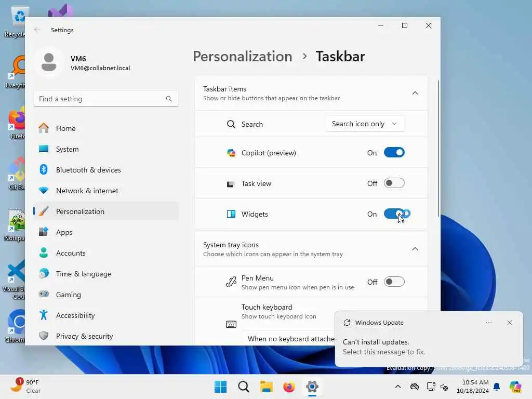Click the Visual Studio Code desktop shortcut
This screenshot has width=532, height=399.
[14, 280]
